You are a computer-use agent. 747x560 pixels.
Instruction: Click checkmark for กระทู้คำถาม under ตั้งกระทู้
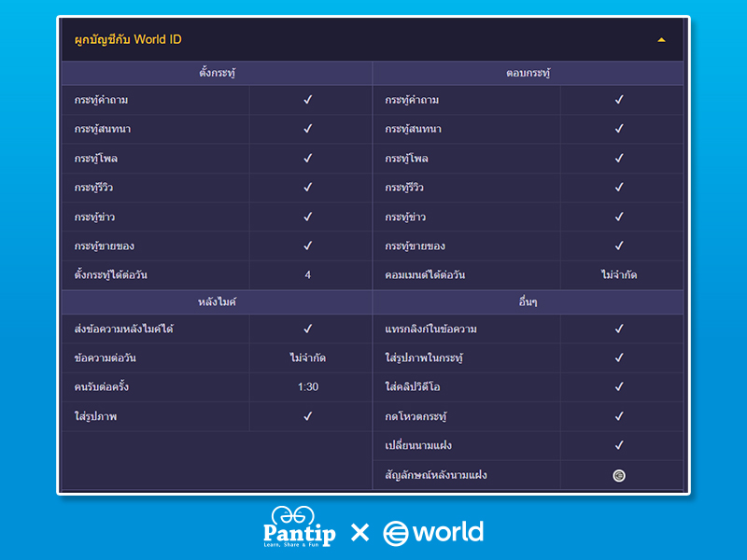[x=307, y=100]
